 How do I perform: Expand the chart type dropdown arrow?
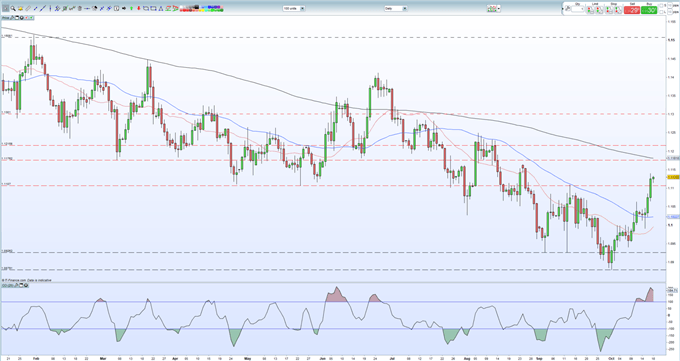coord(499,9)
